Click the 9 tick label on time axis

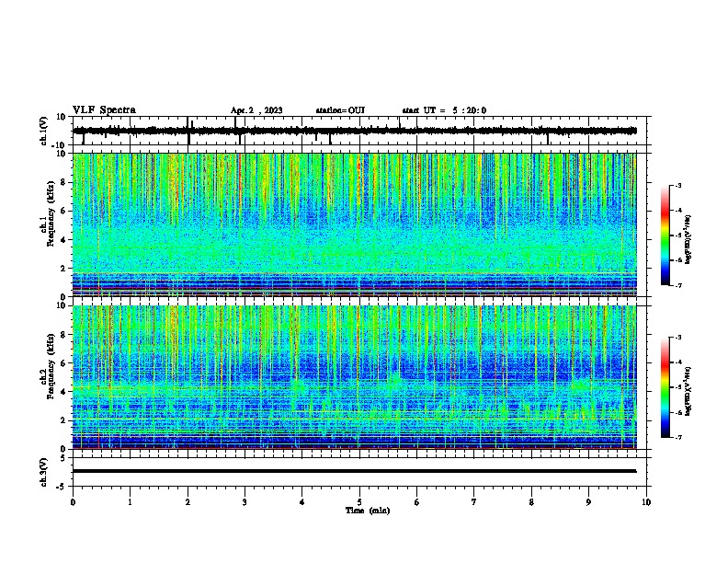point(588,502)
